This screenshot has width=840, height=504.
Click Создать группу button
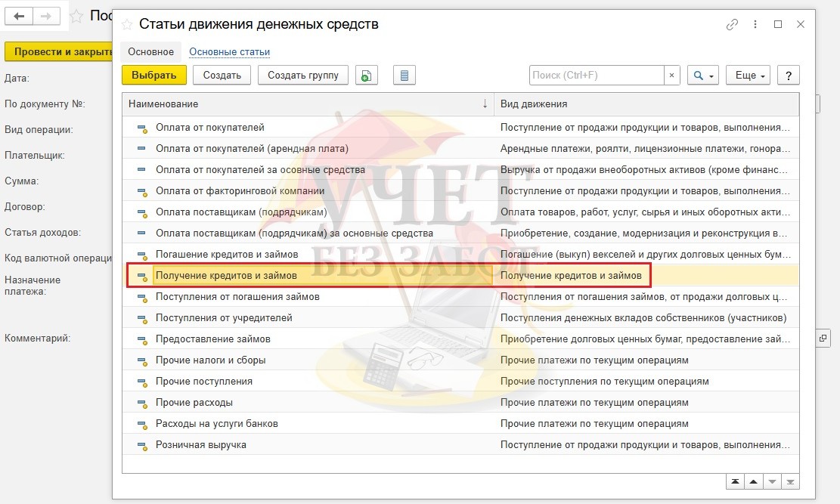point(302,75)
